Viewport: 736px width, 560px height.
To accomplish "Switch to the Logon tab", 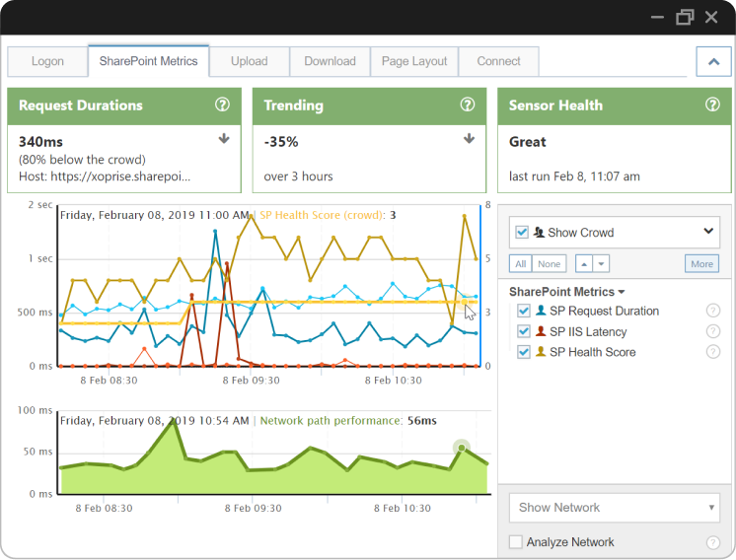I will 47,61.
